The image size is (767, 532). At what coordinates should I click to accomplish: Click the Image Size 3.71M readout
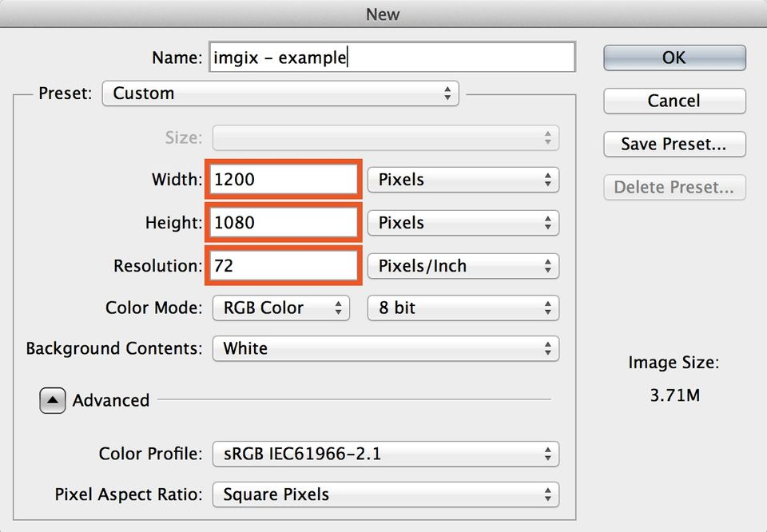click(x=674, y=395)
